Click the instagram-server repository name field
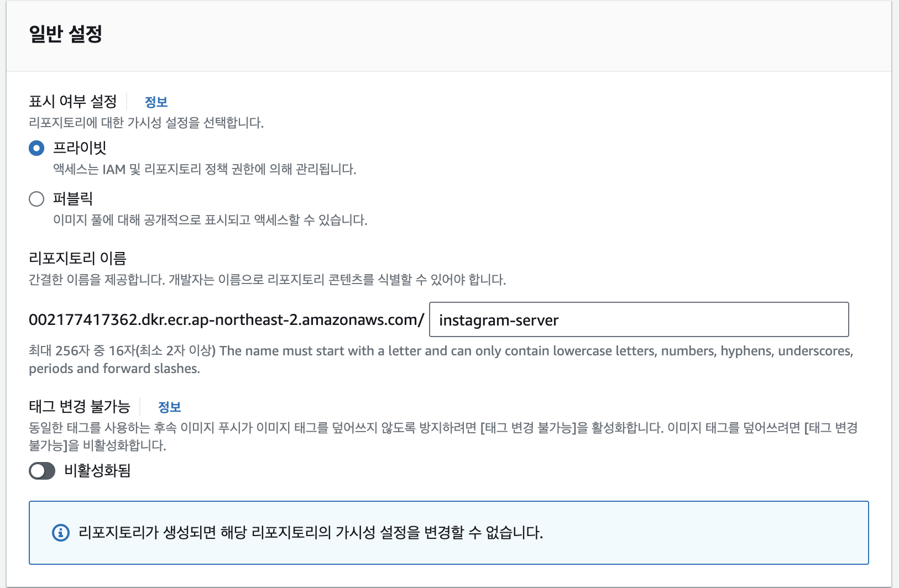Screen dimensions: 899x588 click(639, 319)
